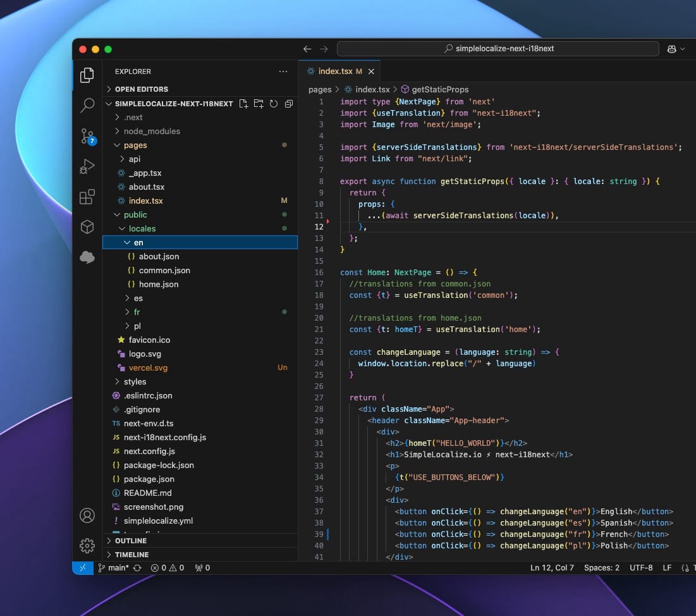Click the ports forwarded status item
696x616 pixels.
[202, 567]
